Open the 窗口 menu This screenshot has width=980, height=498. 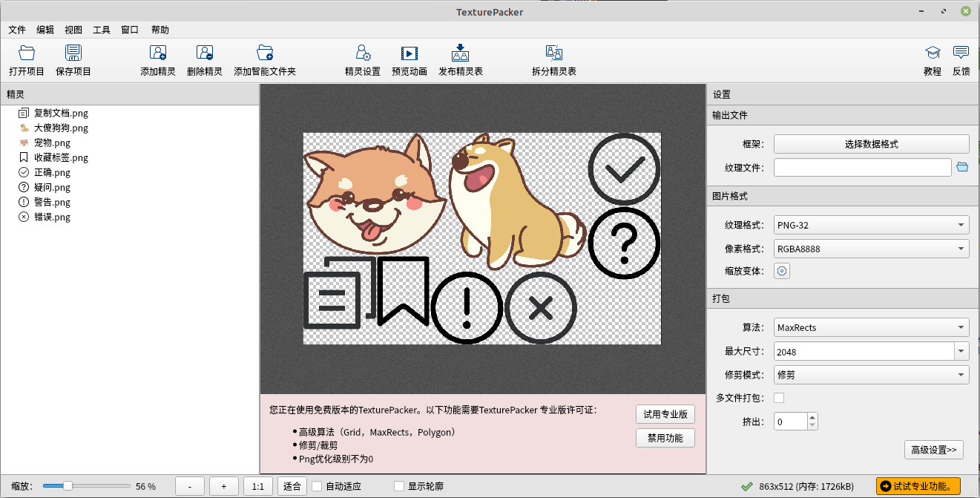(x=130, y=30)
